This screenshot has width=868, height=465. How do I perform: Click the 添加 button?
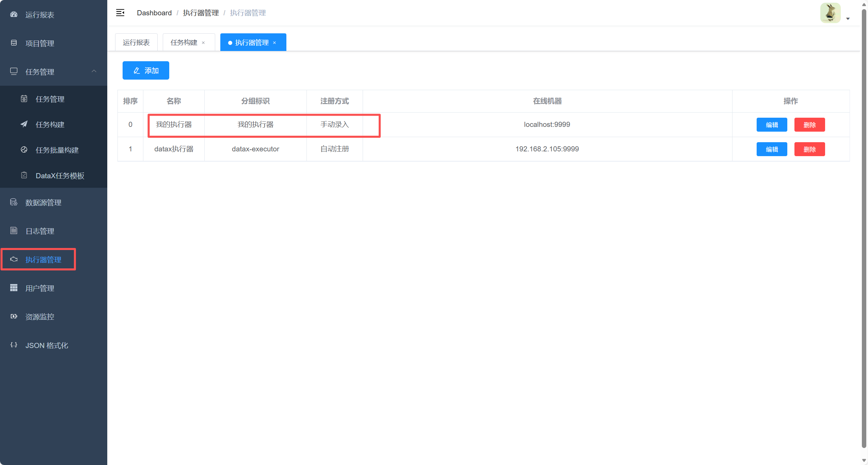(146, 70)
